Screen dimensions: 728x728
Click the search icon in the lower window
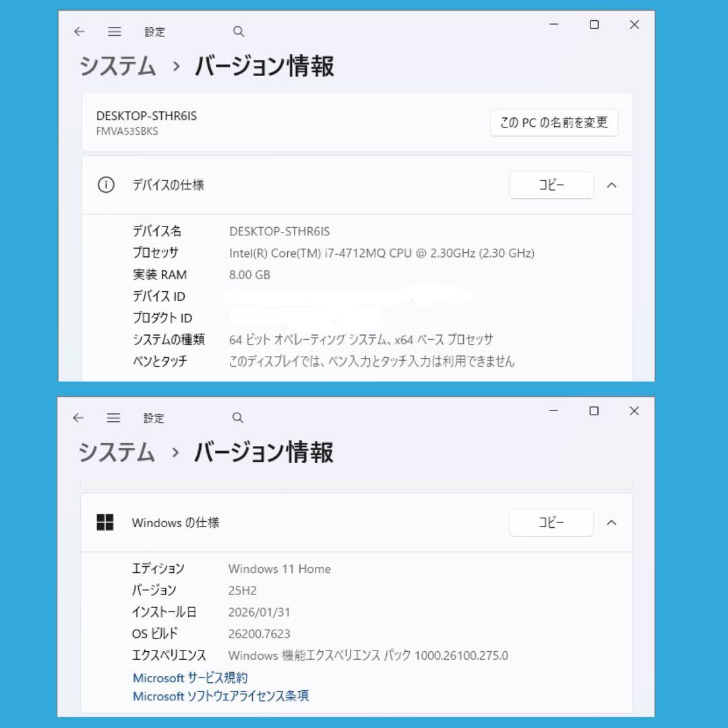pos(237,417)
